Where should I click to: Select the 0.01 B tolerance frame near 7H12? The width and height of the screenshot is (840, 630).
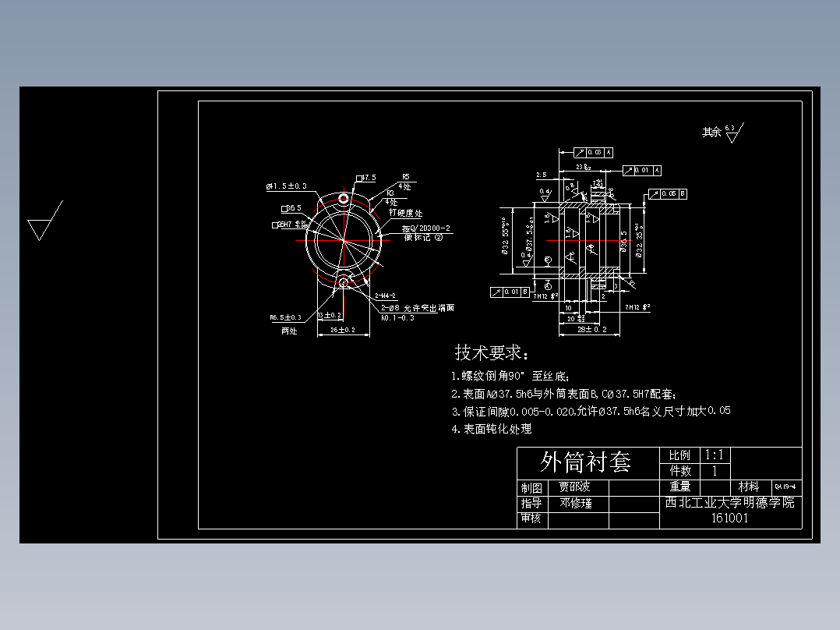pos(510,291)
